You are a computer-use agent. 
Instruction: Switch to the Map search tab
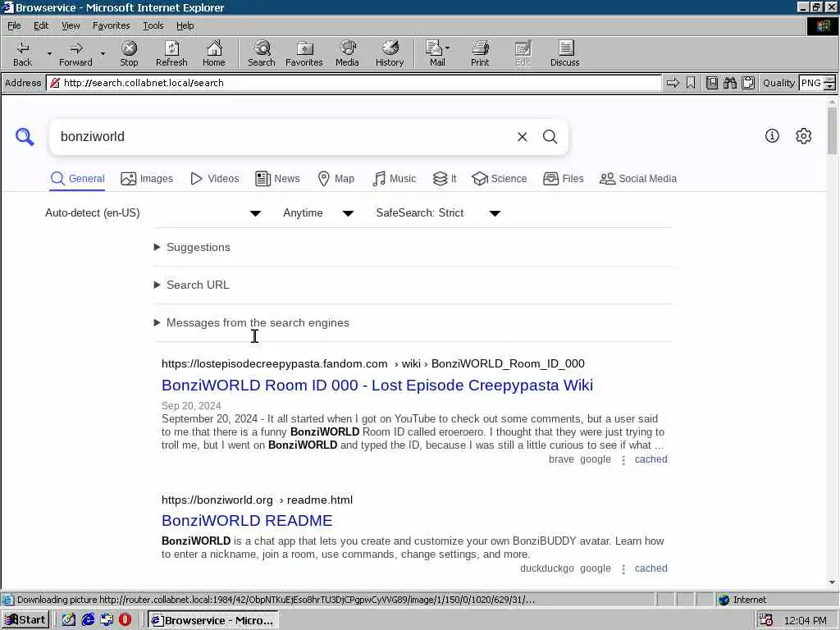(x=336, y=179)
